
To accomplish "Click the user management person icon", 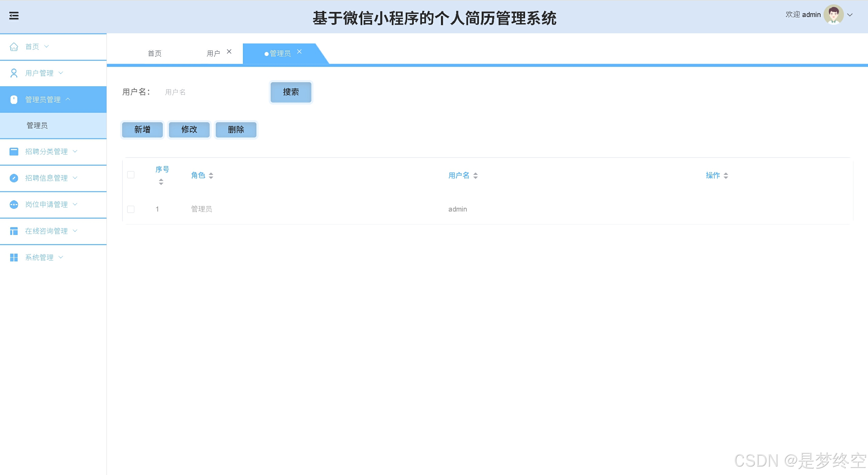I will [14, 73].
